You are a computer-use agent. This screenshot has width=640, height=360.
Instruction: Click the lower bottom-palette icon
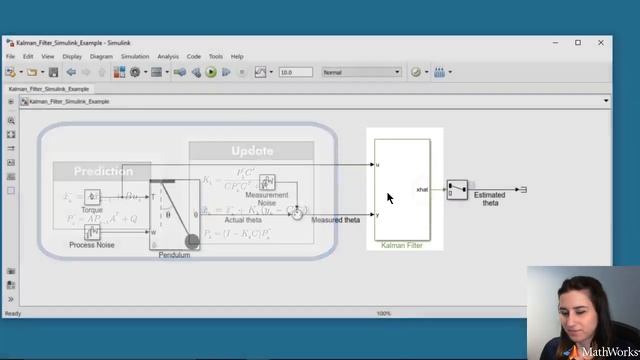(x=11, y=285)
